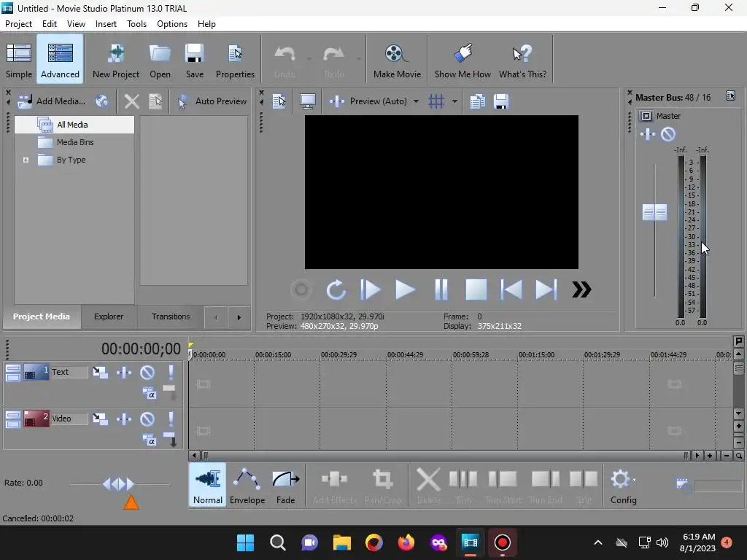Switch to Transitions tab

(x=171, y=316)
